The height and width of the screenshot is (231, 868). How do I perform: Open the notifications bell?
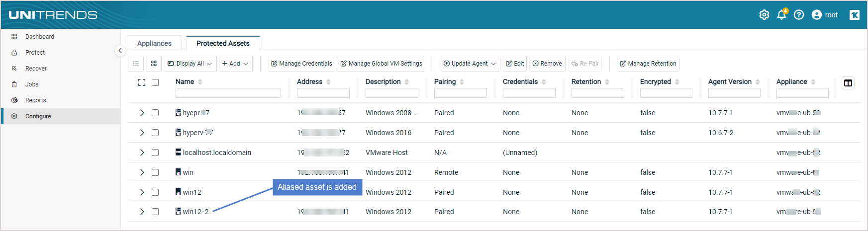coord(781,14)
